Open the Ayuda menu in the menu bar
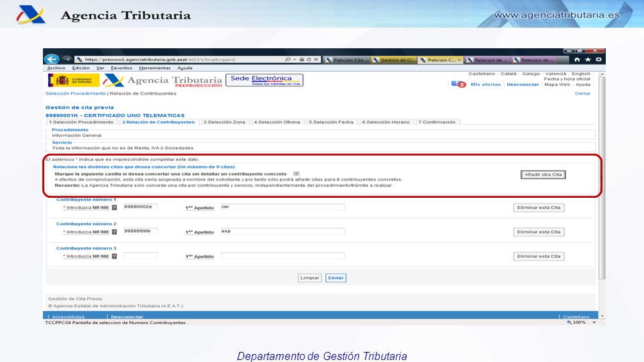The image size is (644, 362). (x=185, y=68)
